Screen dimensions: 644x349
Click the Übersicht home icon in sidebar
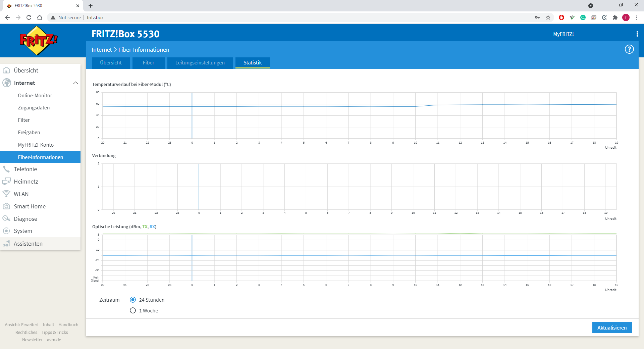(6, 70)
